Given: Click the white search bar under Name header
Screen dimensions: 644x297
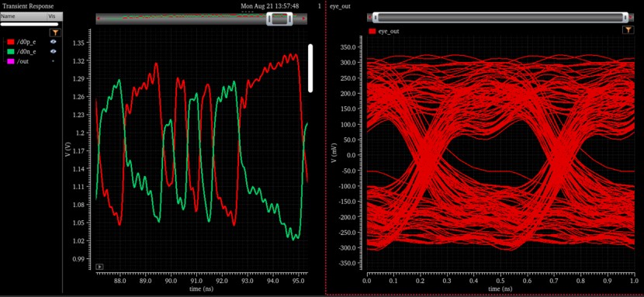Looking at the screenshot, I should (29, 24).
